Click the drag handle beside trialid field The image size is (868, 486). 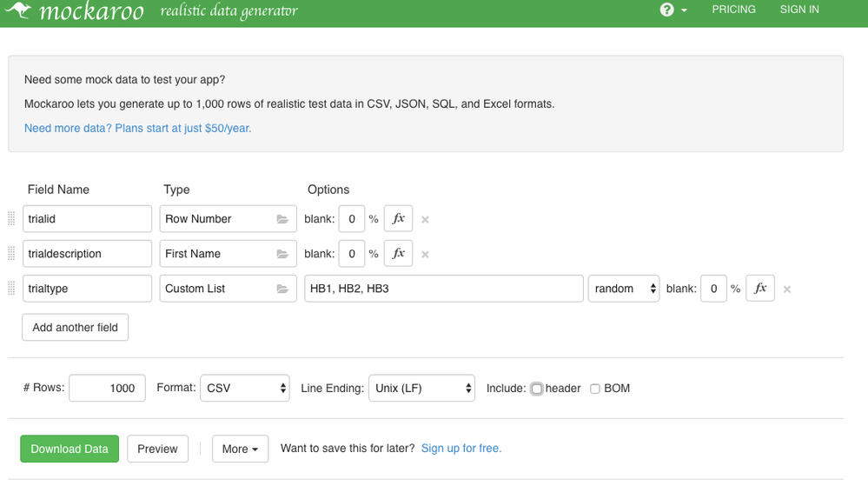tap(11, 219)
